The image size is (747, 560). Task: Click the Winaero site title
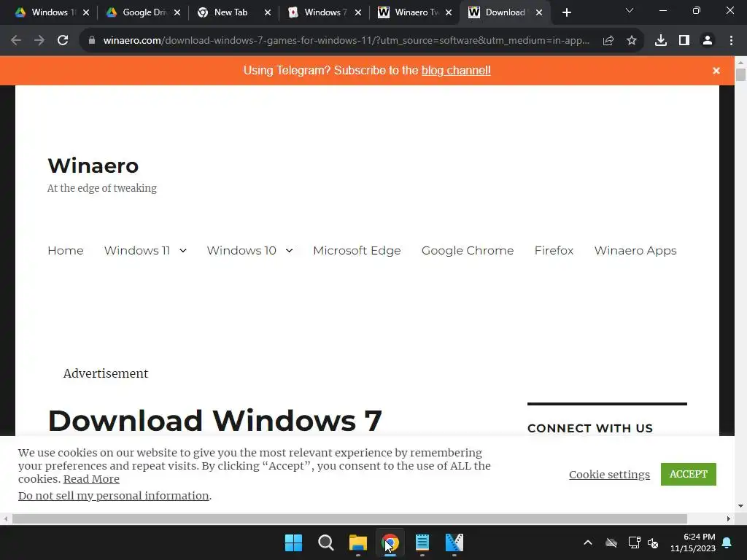[x=93, y=166]
